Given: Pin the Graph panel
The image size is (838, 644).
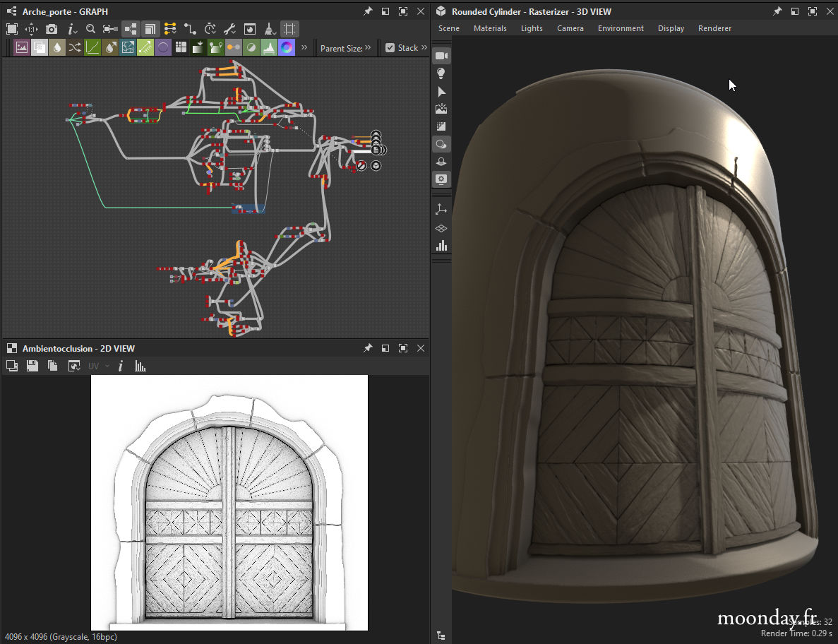Looking at the screenshot, I should (368, 11).
